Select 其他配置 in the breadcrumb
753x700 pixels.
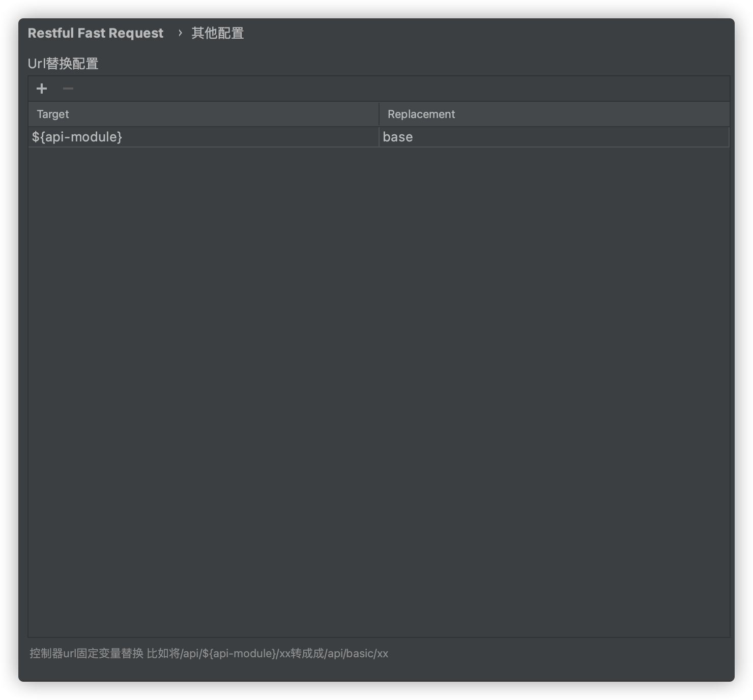pos(217,33)
